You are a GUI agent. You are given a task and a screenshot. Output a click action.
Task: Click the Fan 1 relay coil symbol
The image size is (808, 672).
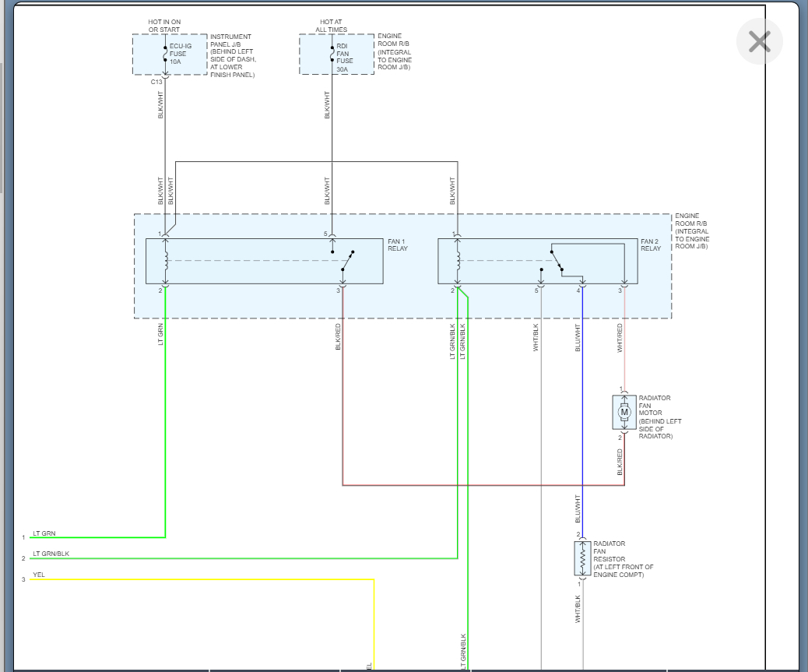(165, 261)
